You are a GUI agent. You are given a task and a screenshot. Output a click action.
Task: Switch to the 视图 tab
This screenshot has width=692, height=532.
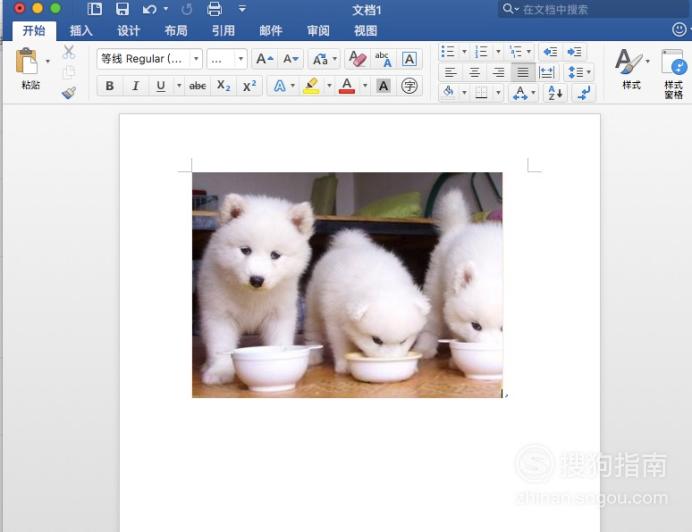tap(365, 30)
